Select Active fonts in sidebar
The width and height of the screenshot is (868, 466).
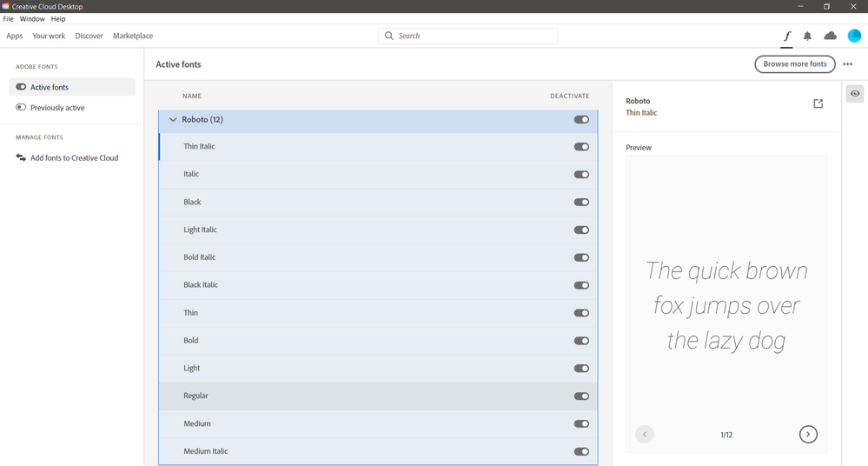click(72, 87)
